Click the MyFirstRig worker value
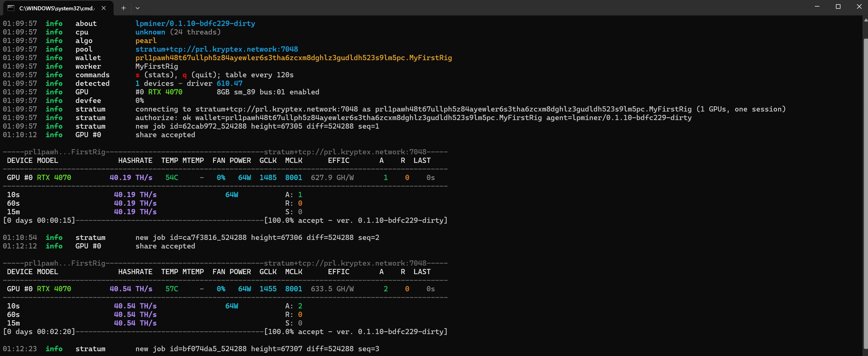The height and width of the screenshot is (356, 868). [157, 66]
